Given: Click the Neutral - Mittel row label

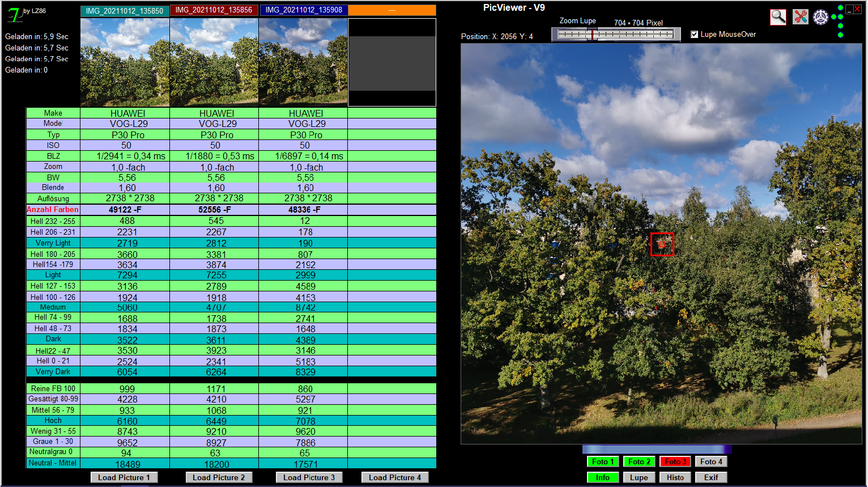Looking at the screenshot, I should tap(53, 463).
